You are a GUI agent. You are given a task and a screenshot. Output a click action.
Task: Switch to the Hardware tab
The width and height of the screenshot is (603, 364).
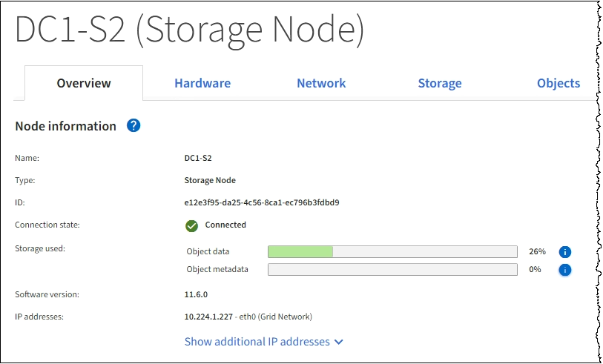tap(202, 83)
